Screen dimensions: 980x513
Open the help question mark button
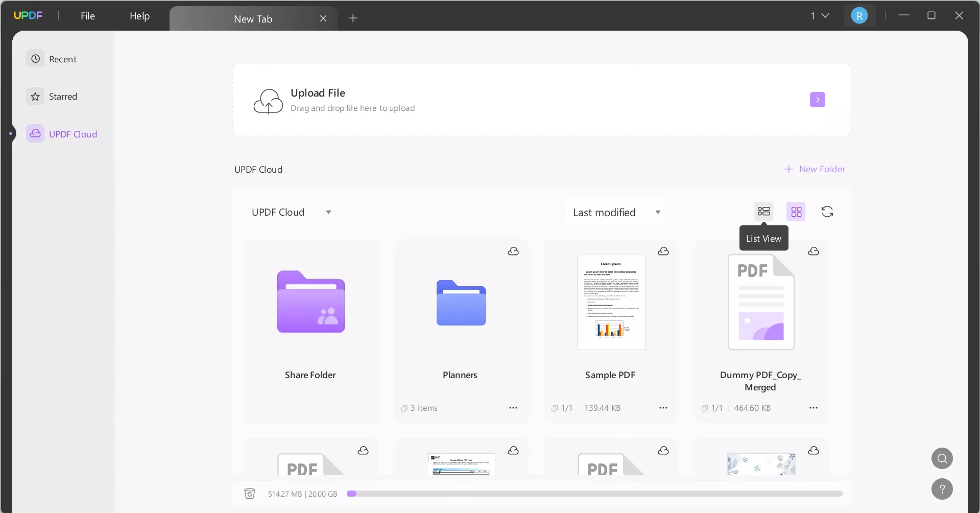942,489
